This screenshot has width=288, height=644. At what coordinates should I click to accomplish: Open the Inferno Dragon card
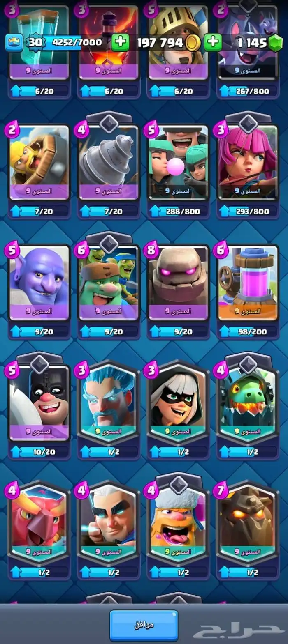(248, 402)
